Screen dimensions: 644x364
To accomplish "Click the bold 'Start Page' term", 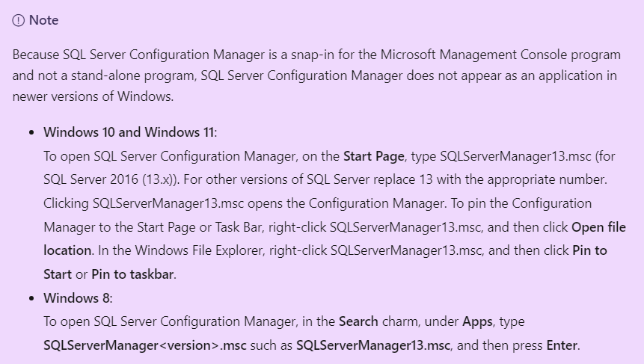I will [x=374, y=156].
